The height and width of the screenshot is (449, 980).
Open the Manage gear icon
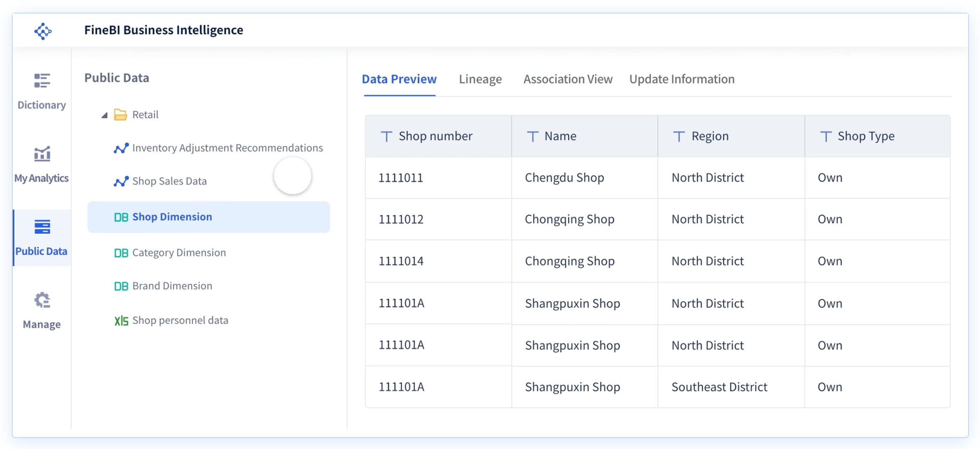[42, 301]
